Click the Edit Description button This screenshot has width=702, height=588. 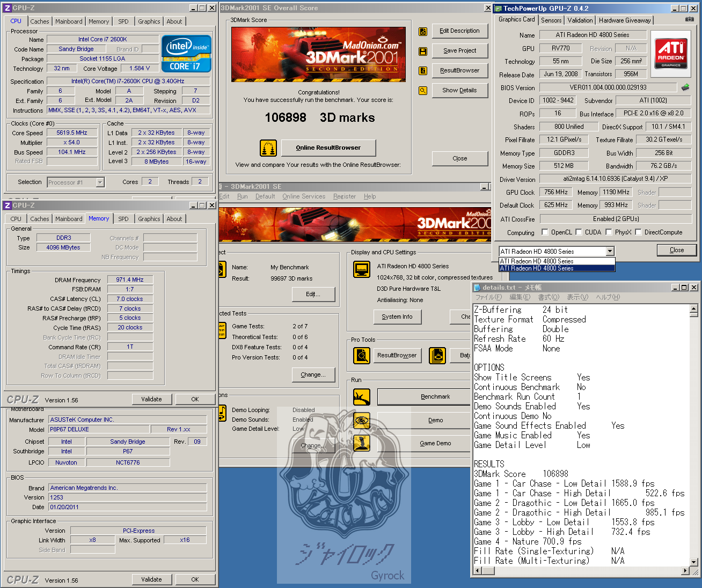pyautogui.click(x=459, y=31)
